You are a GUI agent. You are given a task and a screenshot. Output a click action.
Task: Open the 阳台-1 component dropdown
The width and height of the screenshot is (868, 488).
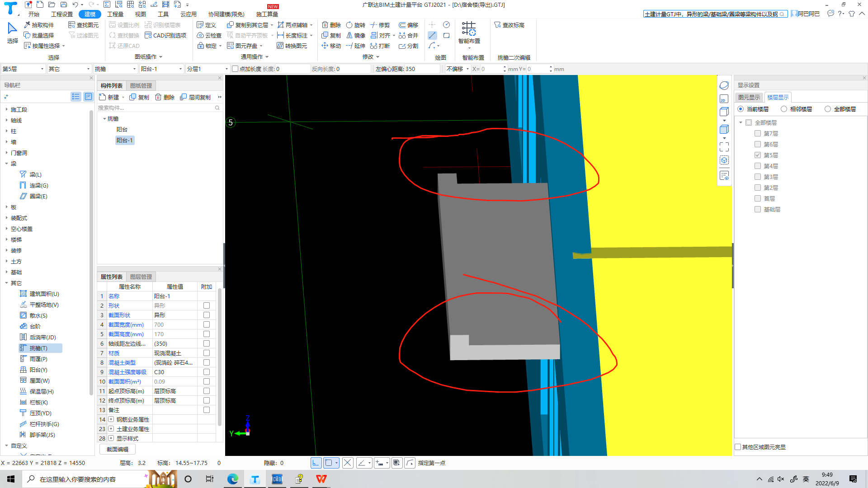[161, 69]
